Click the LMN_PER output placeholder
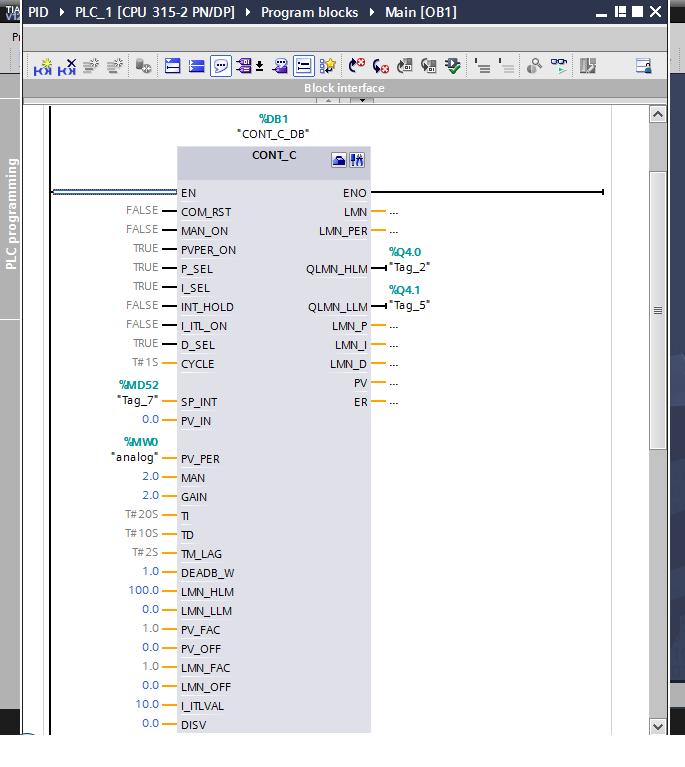This screenshot has width=685, height=767. pyautogui.click(x=394, y=231)
